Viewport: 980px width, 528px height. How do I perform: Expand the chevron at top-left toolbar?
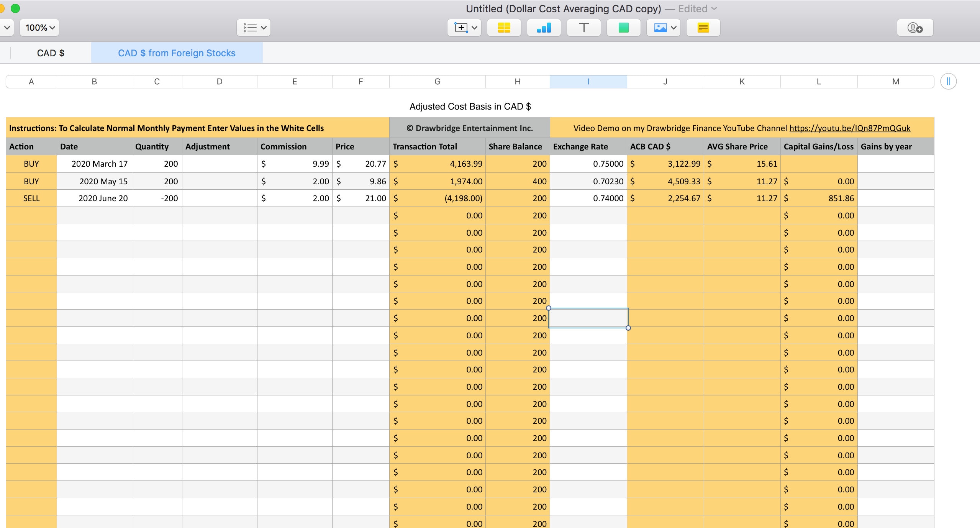pyautogui.click(x=6, y=27)
